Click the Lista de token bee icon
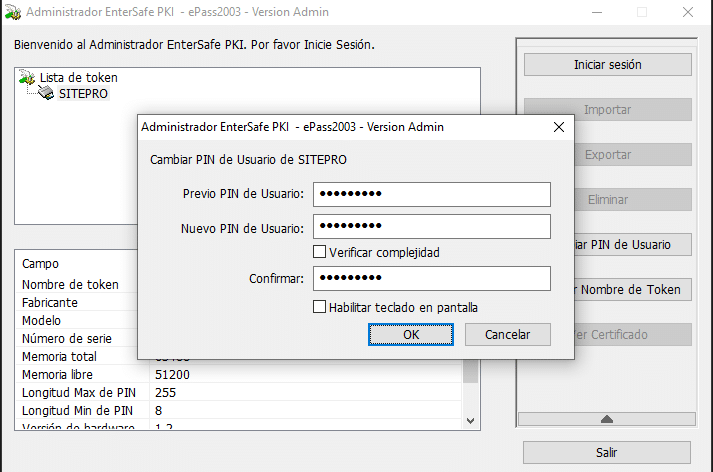This screenshot has width=713, height=472. [x=27, y=77]
